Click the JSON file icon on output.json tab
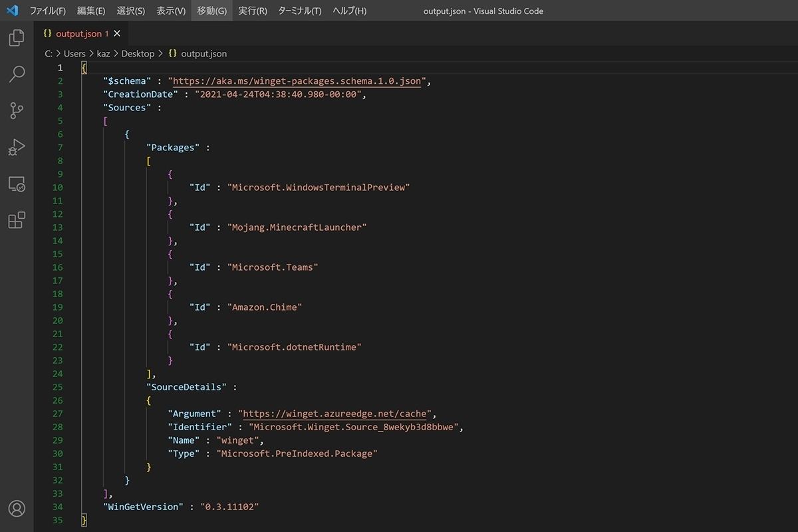This screenshot has width=798, height=532. coord(47,33)
